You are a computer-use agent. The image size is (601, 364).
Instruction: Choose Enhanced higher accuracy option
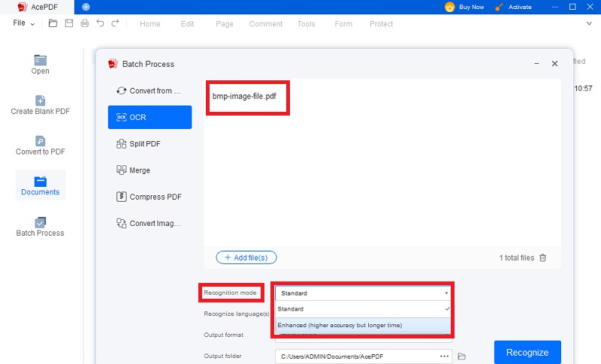[363, 325]
